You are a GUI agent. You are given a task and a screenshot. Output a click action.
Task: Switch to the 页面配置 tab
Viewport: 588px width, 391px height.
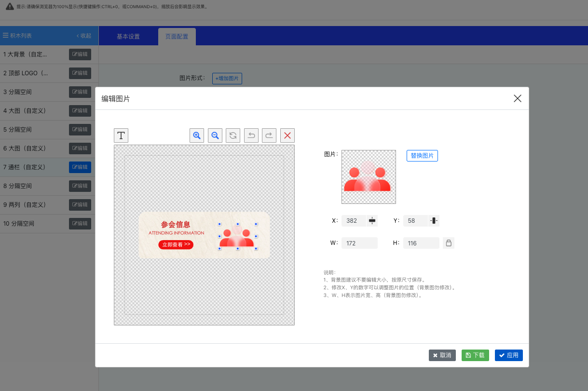coord(177,37)
